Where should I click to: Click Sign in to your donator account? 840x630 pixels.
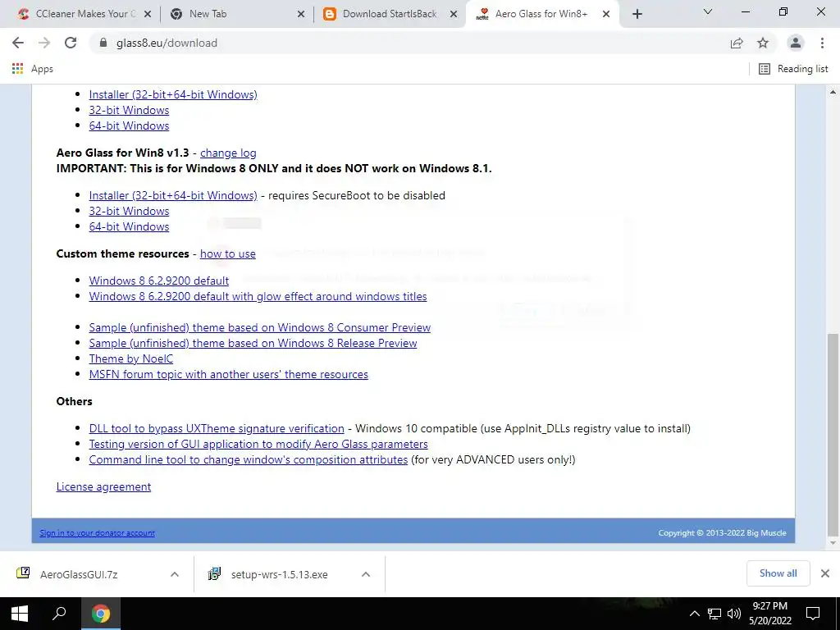tap(97, 533)
